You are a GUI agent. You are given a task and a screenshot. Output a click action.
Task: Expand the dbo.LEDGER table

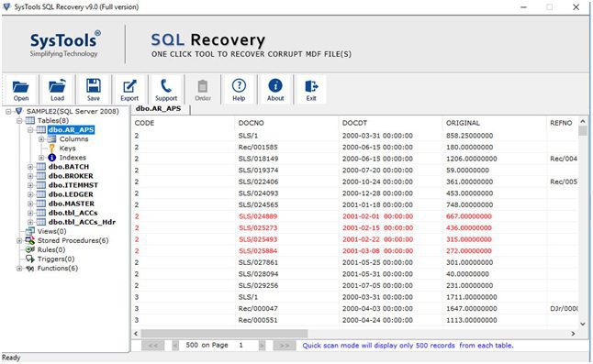point(30,194)
